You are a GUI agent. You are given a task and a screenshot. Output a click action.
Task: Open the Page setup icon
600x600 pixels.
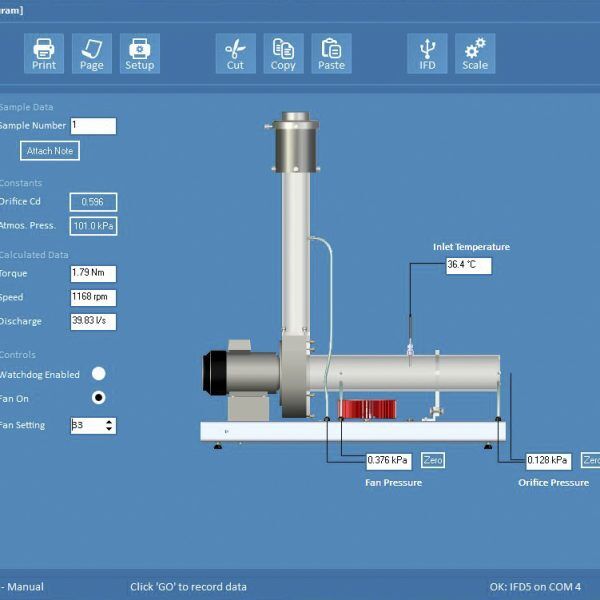(x=92, y=53)
